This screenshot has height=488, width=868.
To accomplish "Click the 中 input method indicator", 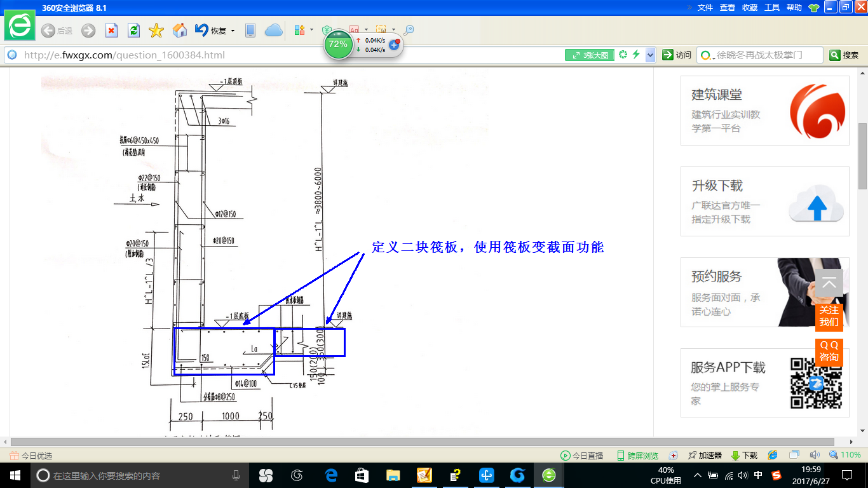I will [x=759, y=475].
